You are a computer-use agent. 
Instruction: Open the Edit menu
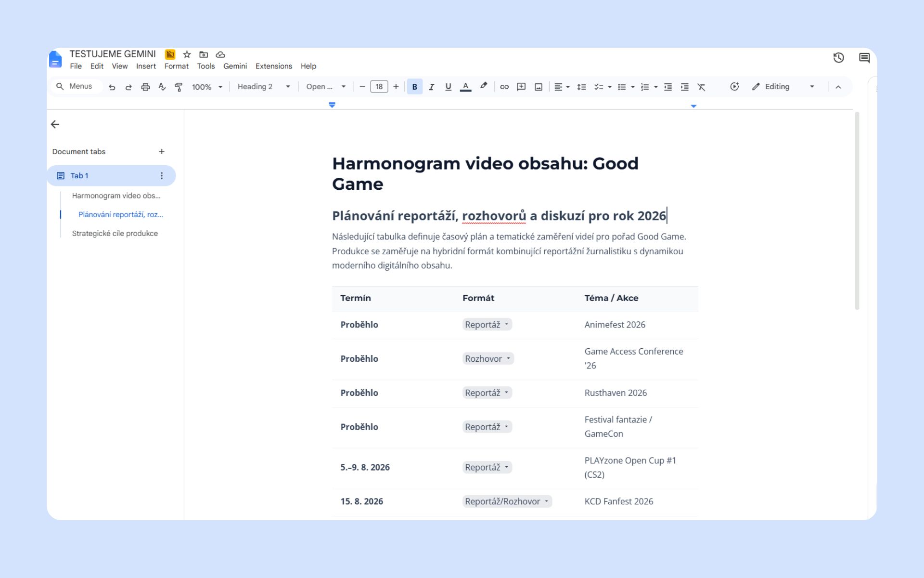coord(97,66)
